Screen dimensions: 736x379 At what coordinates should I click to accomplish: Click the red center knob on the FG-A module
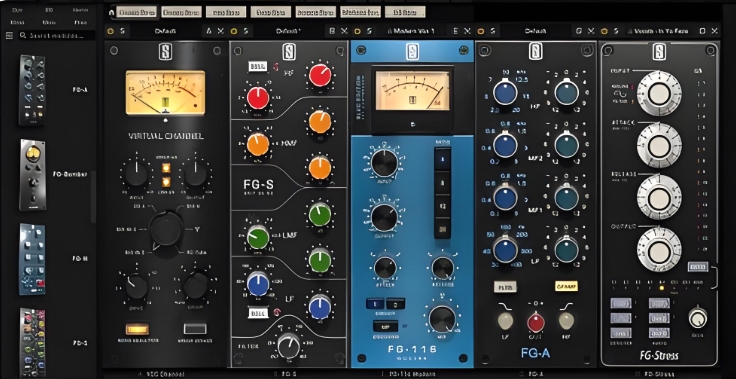[x=536, y=322]
